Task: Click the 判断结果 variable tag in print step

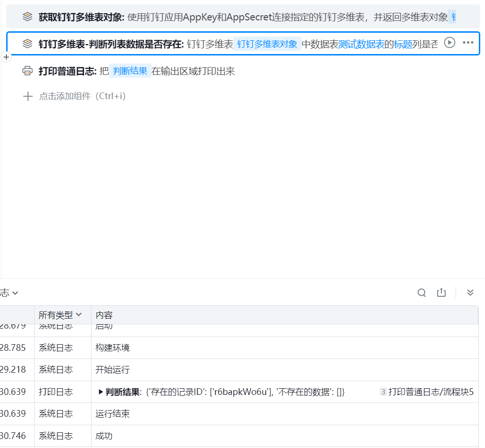Action: point(130,71)
